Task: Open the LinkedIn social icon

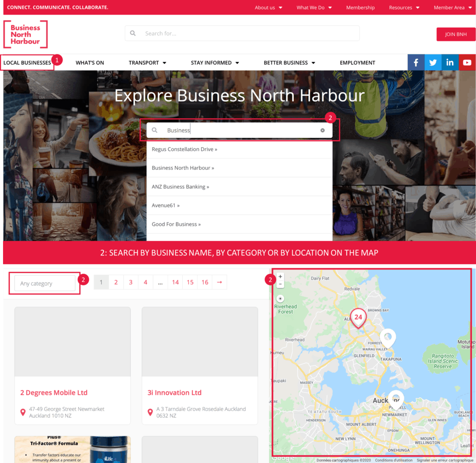Action: [450, 63]
